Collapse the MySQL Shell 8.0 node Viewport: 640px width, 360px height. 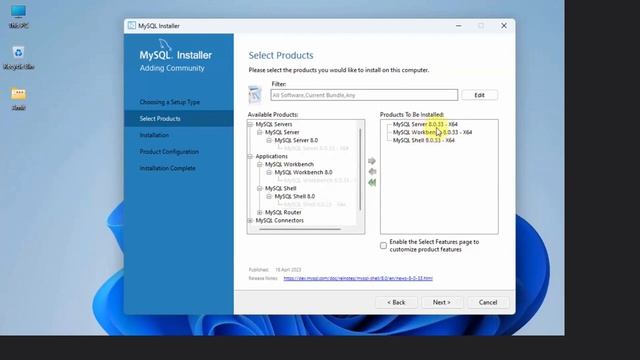tap(269, 196)
